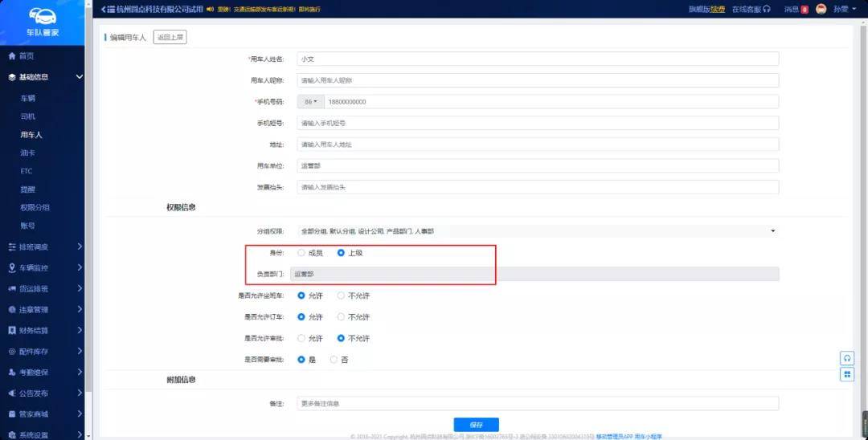
Task: Click the user avatar in top bar
Action: 821,9
